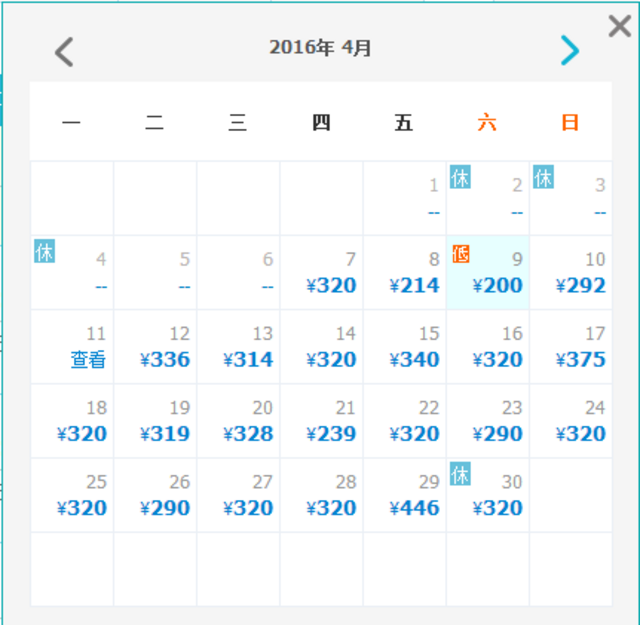Open the 查看 link on April 11
The width and height of the screenshot is (640, 625).
tap(88, 360)
